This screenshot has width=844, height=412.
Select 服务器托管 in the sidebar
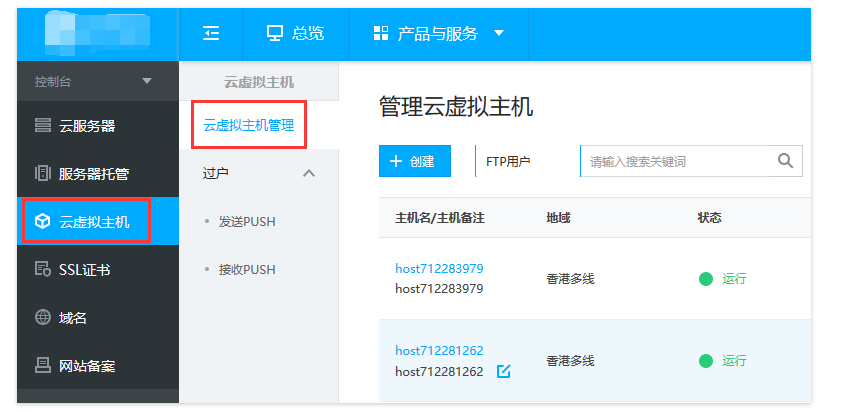(x=98, y=173)
